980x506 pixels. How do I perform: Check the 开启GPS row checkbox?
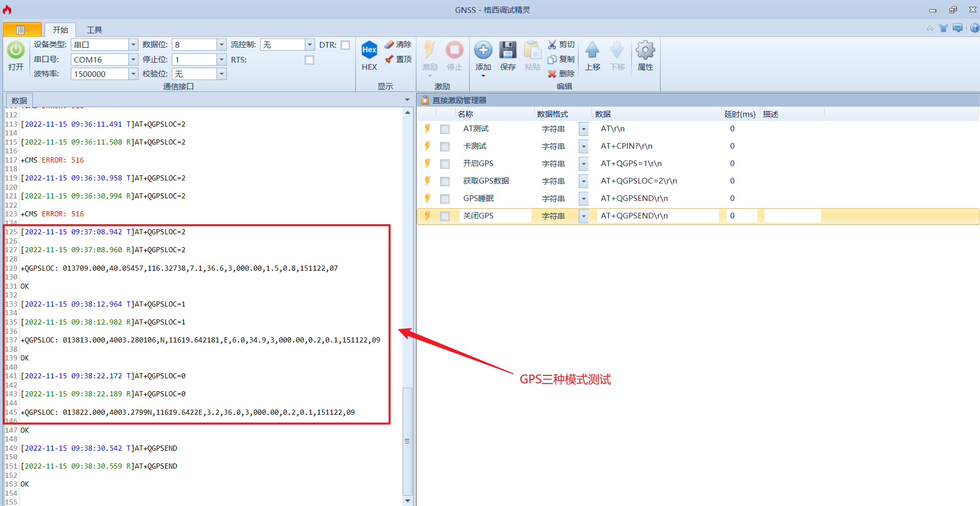point(445,164)
